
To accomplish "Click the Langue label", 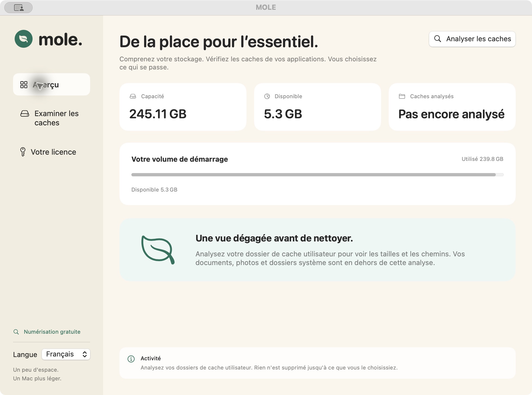I will click(25, 355).
